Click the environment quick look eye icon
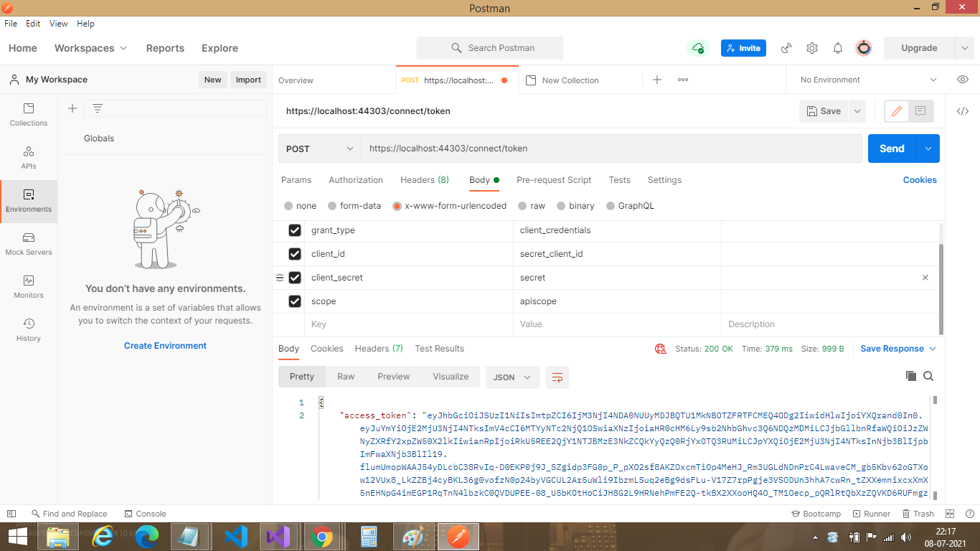This screenshot has width=980, height=551. click(x=963, y=80)
